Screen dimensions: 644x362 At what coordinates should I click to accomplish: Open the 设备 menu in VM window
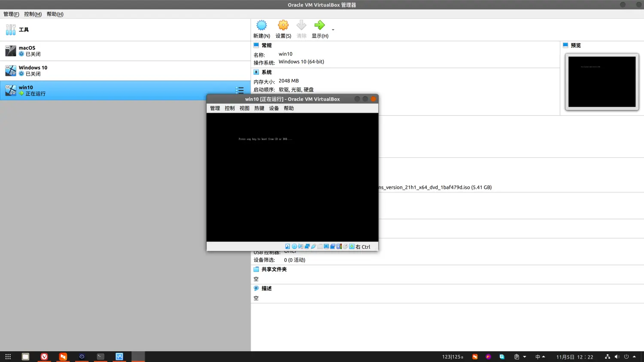tap(274, 109)
